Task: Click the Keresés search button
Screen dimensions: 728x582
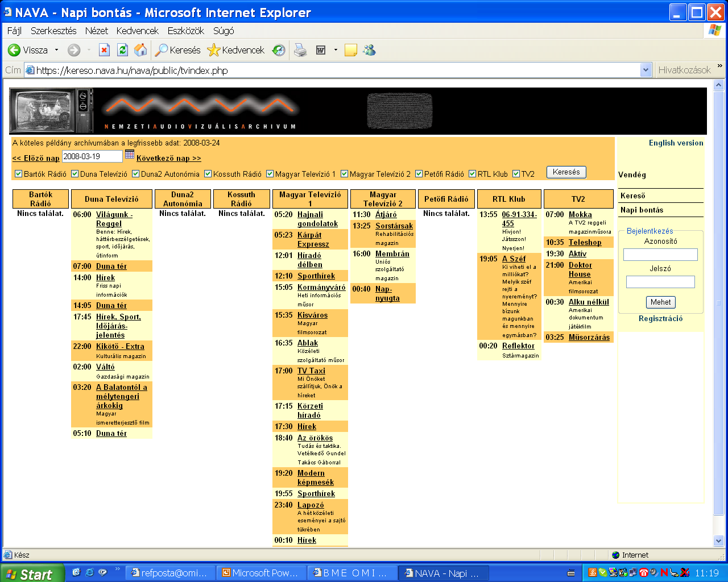Action: (x=566, y=172)
